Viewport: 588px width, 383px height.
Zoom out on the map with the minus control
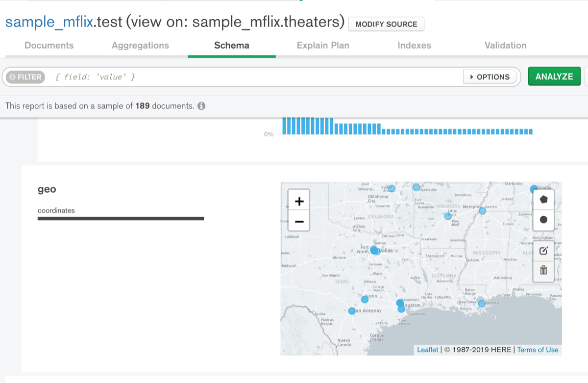pos(298,221)
